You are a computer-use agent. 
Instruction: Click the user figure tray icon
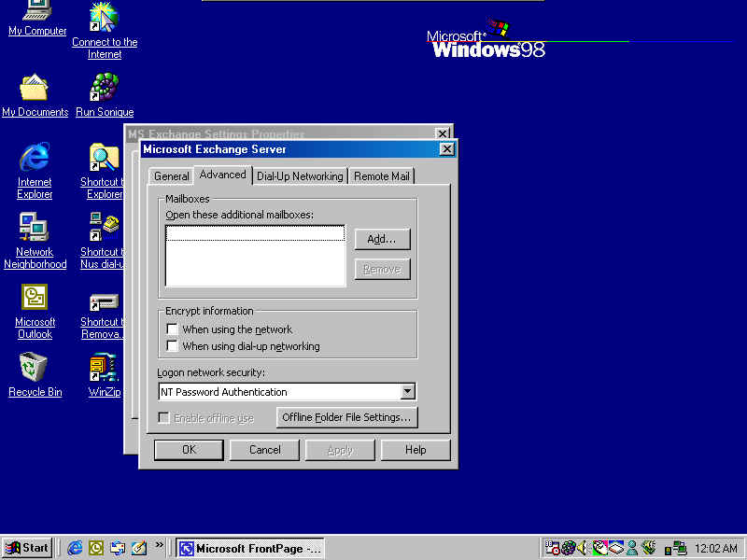pos(632,548)
